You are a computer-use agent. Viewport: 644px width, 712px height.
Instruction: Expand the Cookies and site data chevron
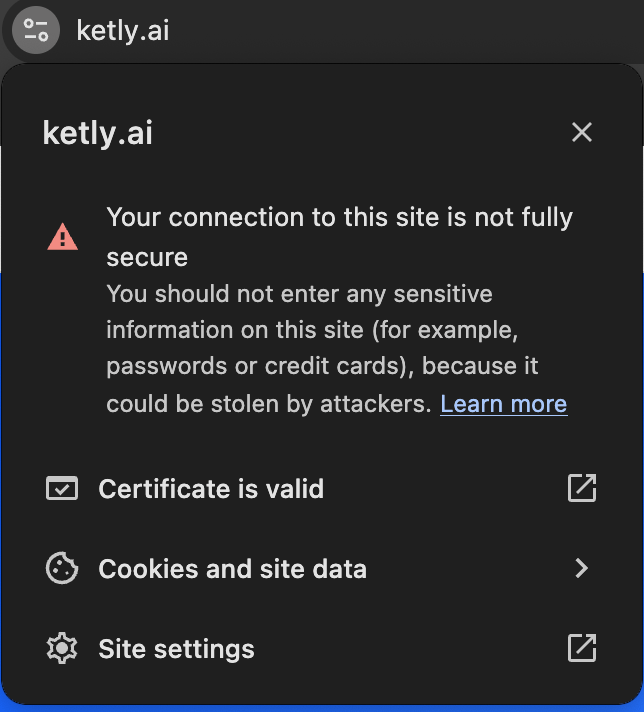[x=582, y=569]
